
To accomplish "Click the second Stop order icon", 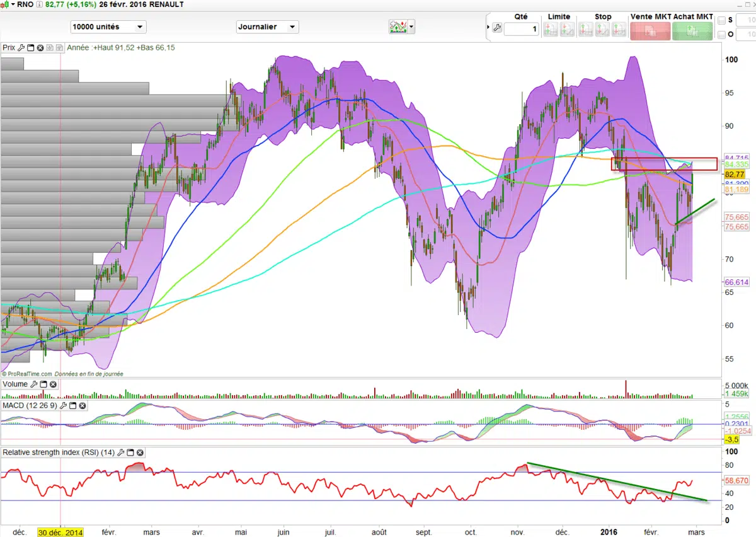I will pos(602,29).
